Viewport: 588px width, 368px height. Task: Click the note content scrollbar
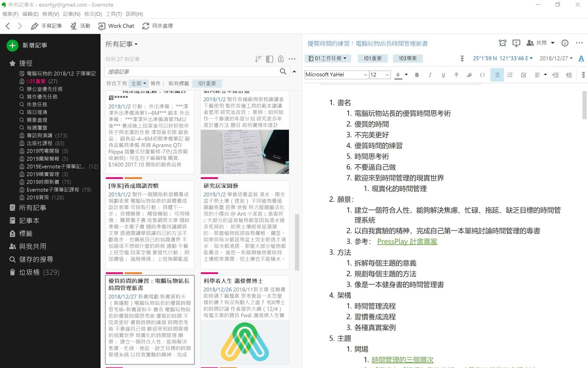tap(584, 106)
